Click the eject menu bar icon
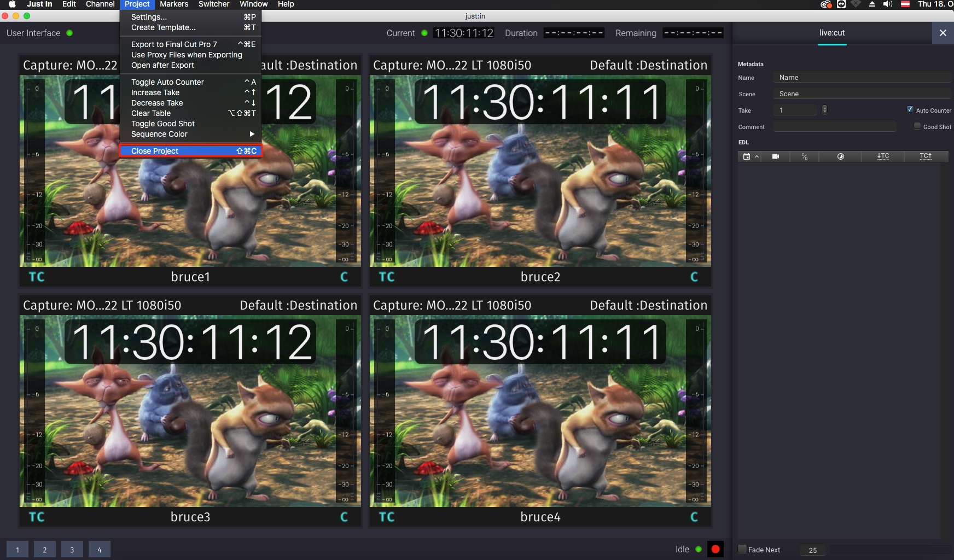Screen dimensions: 954x560 click(x=872, y=4)
